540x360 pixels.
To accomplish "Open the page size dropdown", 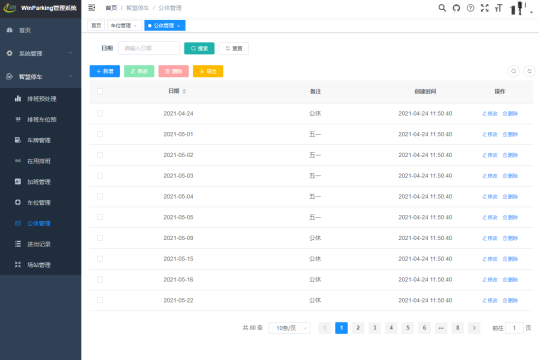I will pyautogui.click(x=290, y=328).
